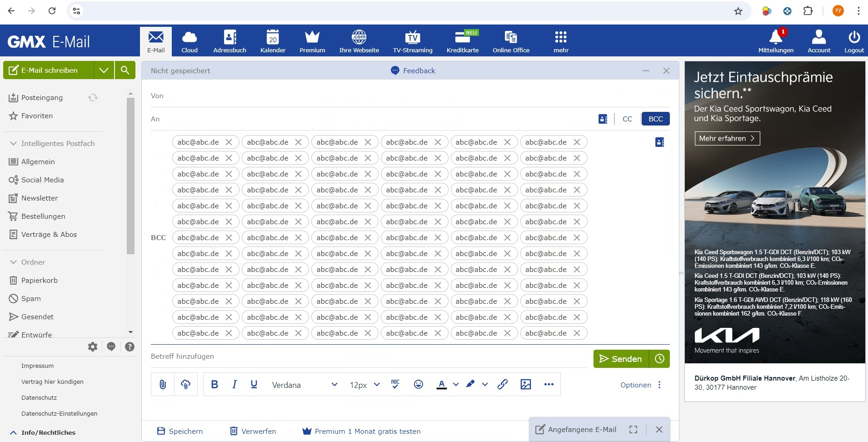This screenshot has height=442, width=868.
Task: Run the spell check
Action: (x=395, y=385)
